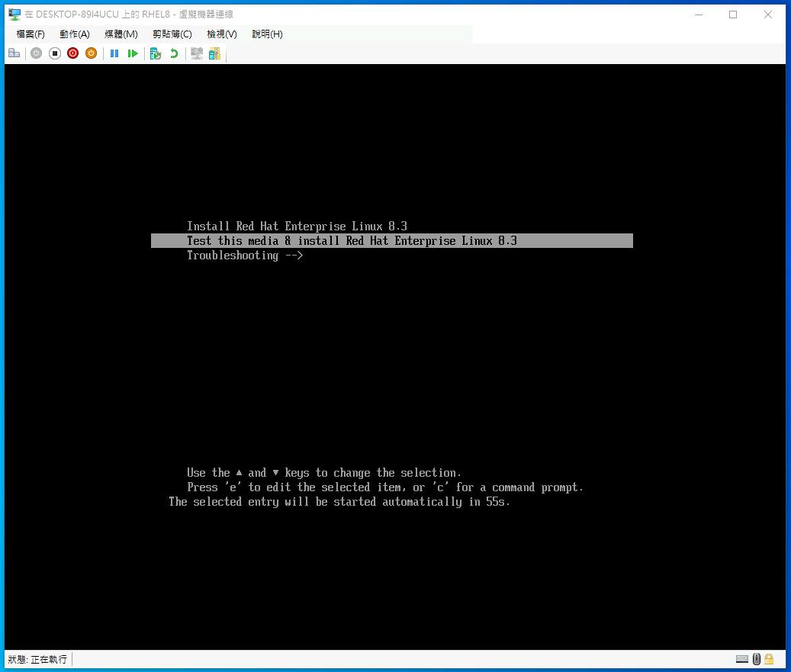Click the last toolbar icon with yellow sheet
This screenshot has width=791, height=672.
tap(215, 53)
